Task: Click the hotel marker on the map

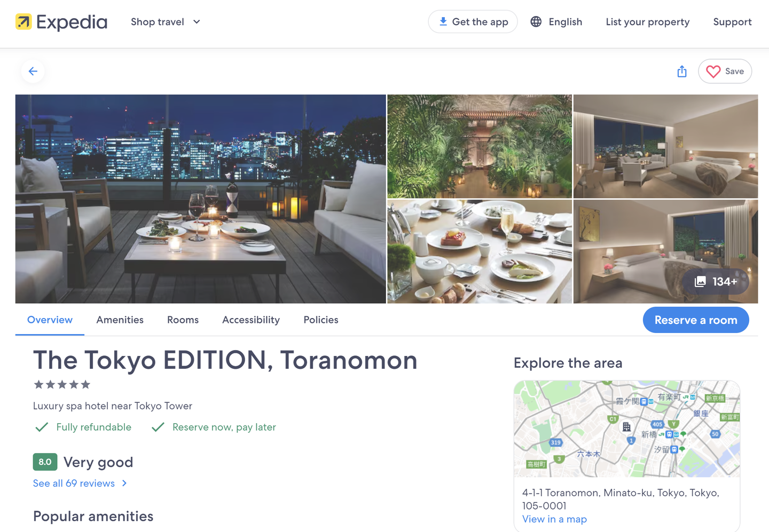Action: coord(626,427)
